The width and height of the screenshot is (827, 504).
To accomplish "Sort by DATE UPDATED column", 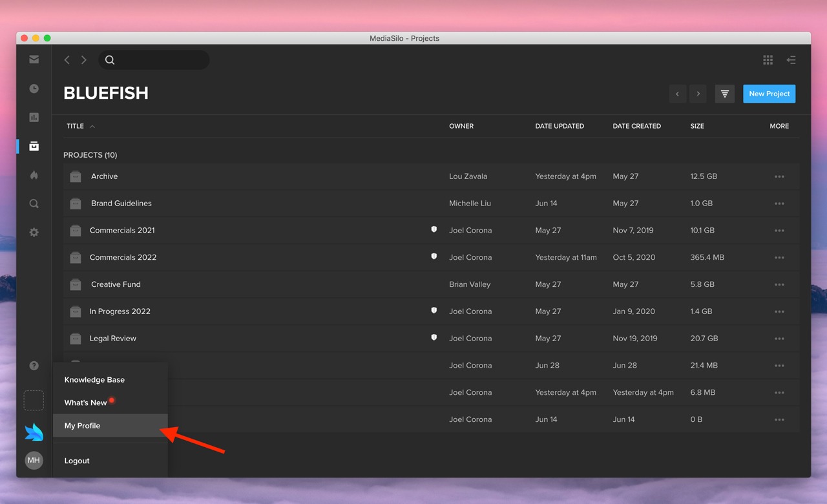I will click(x=560, y=126).
